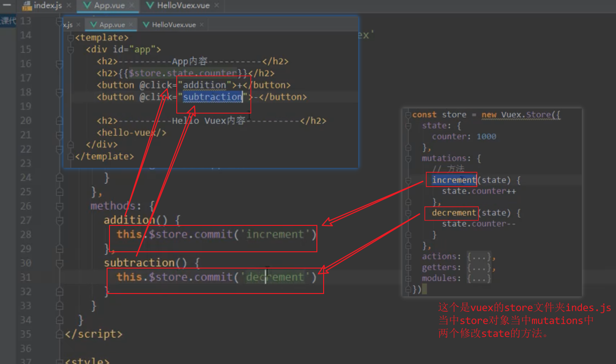This screenshot has width=616, height=364.
Task: Select the App.vue tab in the inset template window
Action: (x=112, y=25)
